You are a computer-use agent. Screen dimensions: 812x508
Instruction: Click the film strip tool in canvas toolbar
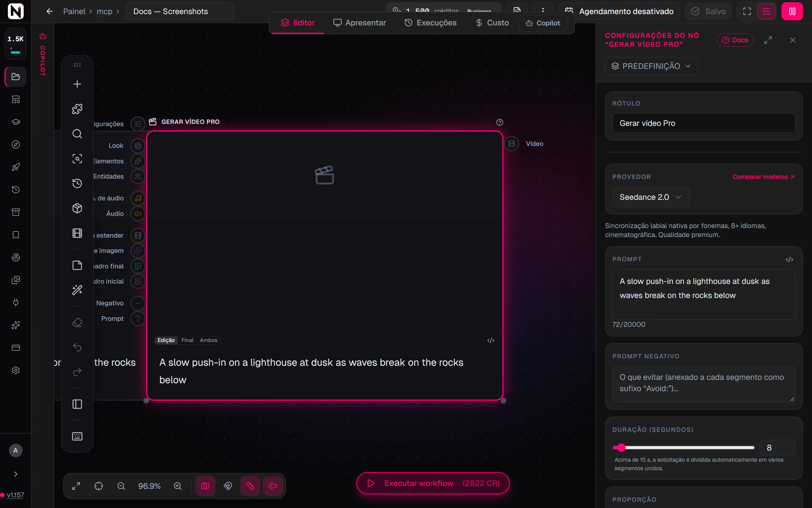(77, 233)
